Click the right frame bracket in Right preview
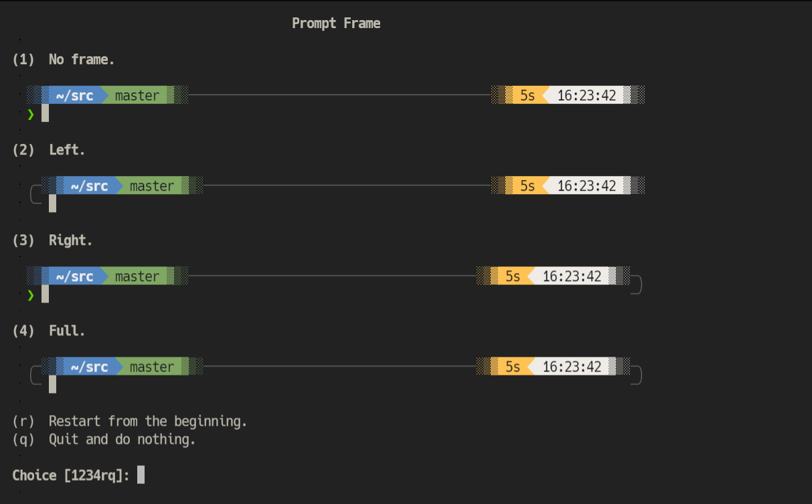The image size is (812, 504). (636, 285)
